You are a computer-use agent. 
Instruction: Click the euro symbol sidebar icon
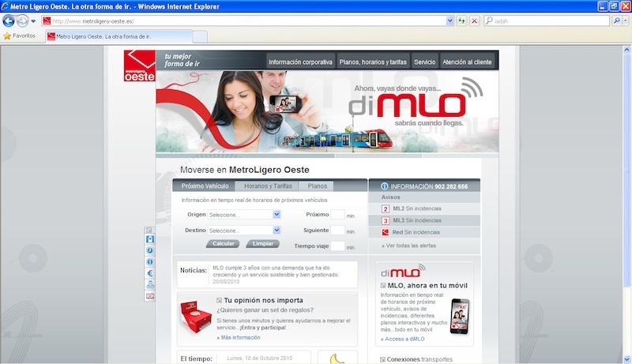tap(150, 272)
